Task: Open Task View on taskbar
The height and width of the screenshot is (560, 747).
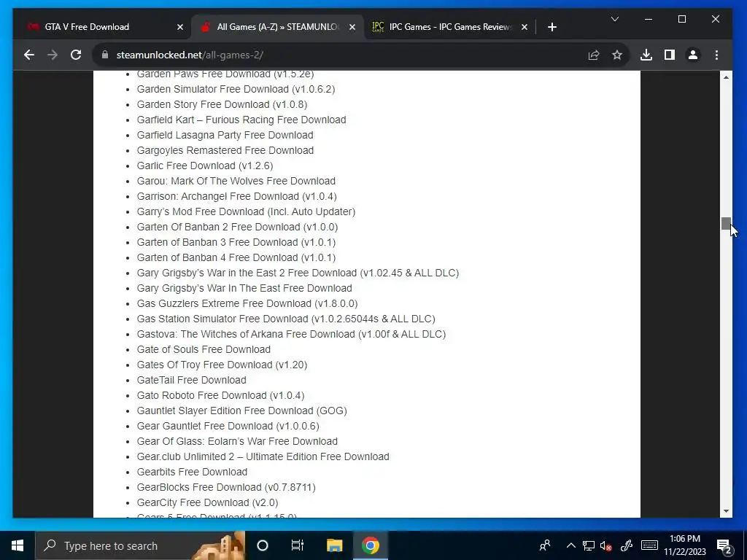Action: [298, 545]
